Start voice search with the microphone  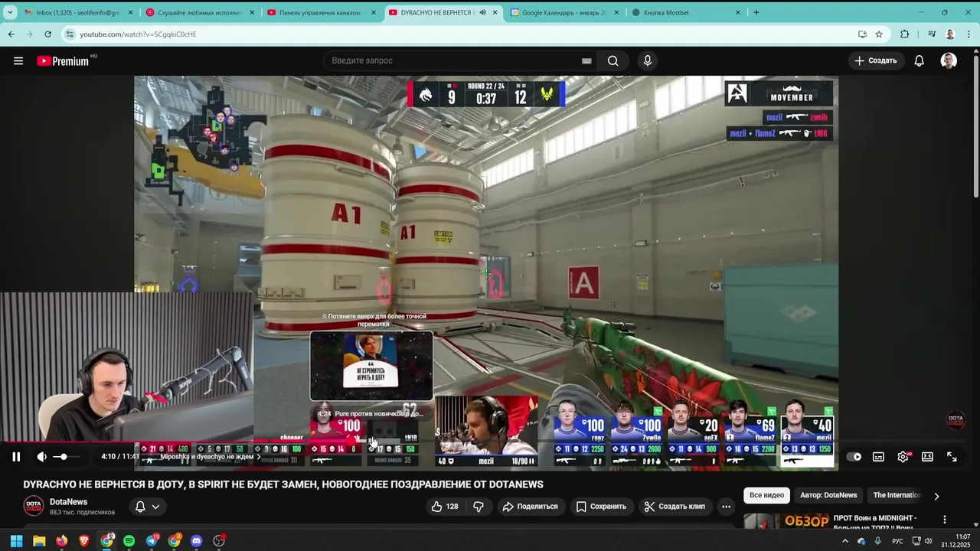[648, 60]
